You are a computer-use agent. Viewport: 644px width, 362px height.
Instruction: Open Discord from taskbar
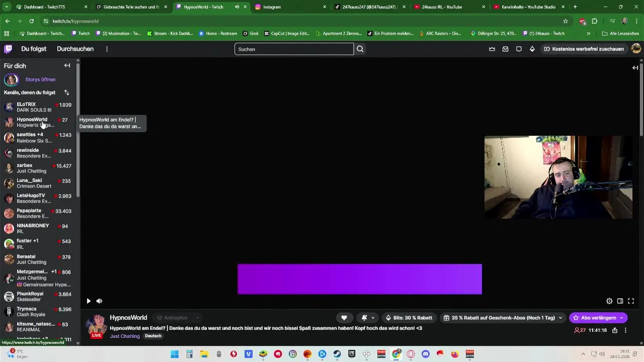(x=426, y=354)
